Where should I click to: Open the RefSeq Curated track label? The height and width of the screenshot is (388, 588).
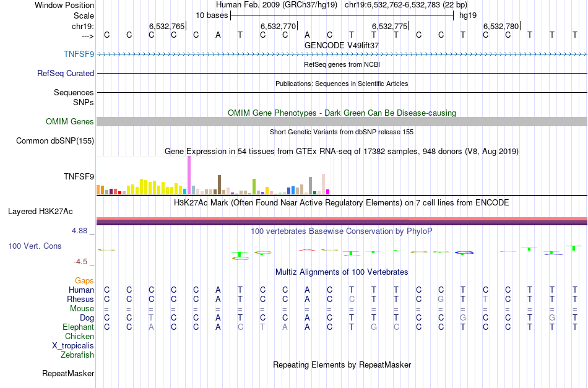[x=66, y=73]
